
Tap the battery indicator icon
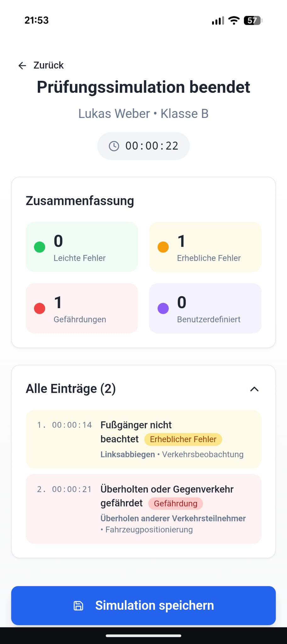click(x=253, y=21)
